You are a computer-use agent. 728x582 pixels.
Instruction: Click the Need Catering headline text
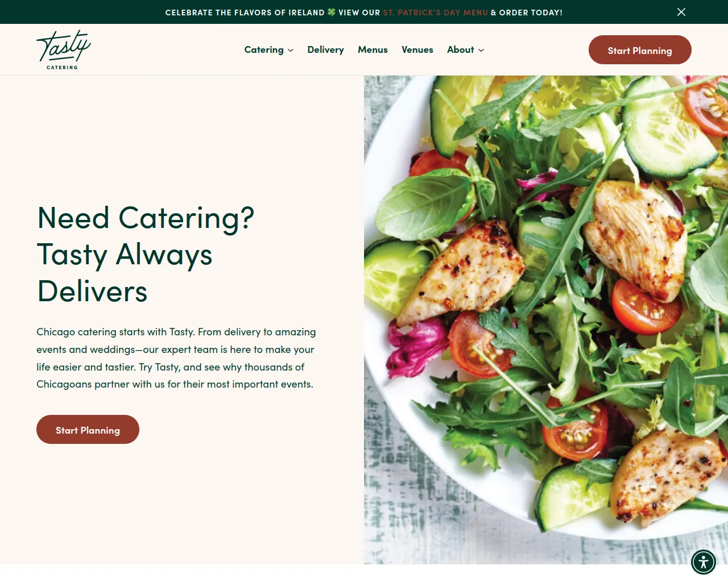point(146,255)
